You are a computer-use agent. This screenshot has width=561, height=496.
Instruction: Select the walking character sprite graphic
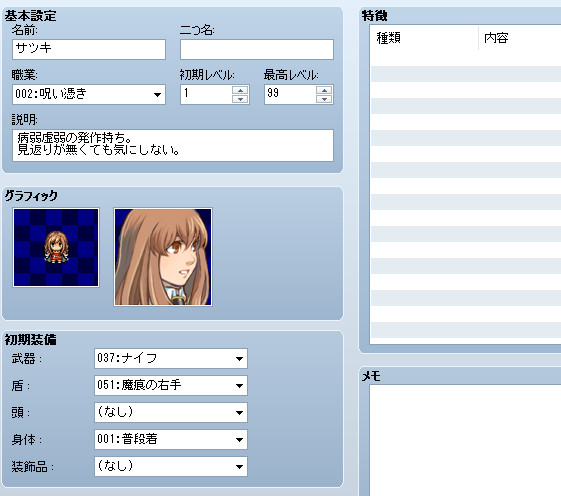[x=56, y=248]
